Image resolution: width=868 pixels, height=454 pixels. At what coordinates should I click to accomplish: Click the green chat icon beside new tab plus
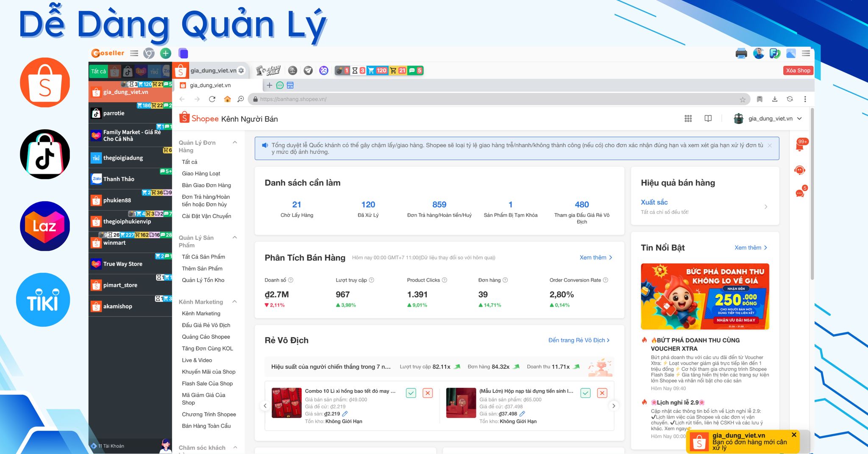click(280, 86)
